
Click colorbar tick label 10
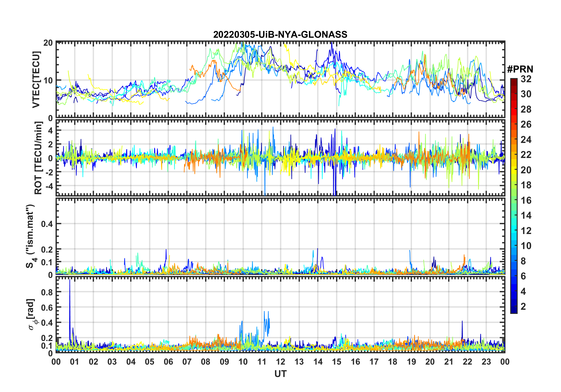pyautogui.click(x=526, y=246)
